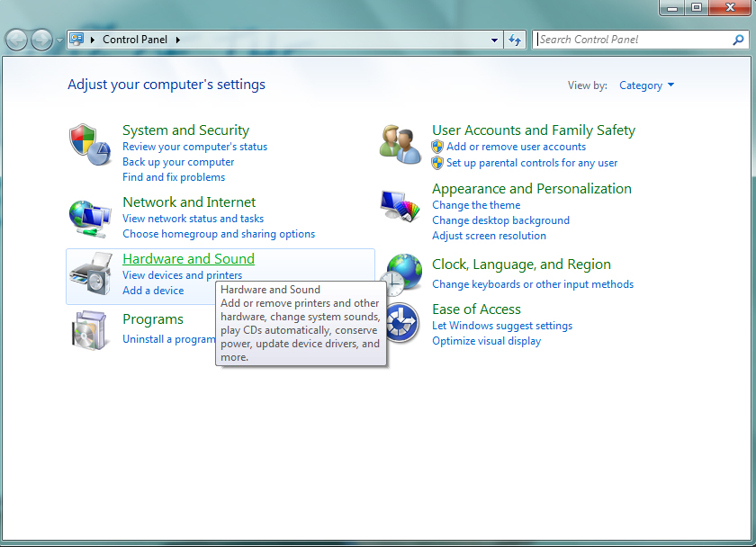This screenshot has height=547, width=756.
Task: Open Clock, Language, and Region globe icon
Action: pyautogui.click(x=401, y=273)
